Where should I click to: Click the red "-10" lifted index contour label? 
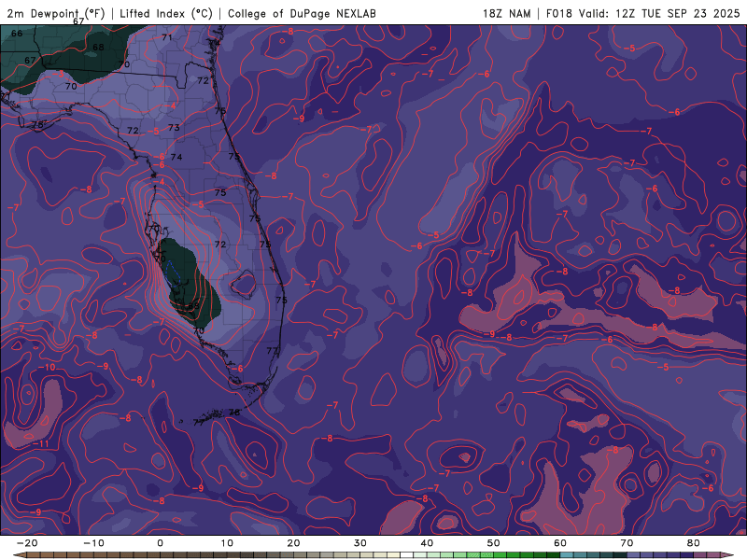(46, 367)
